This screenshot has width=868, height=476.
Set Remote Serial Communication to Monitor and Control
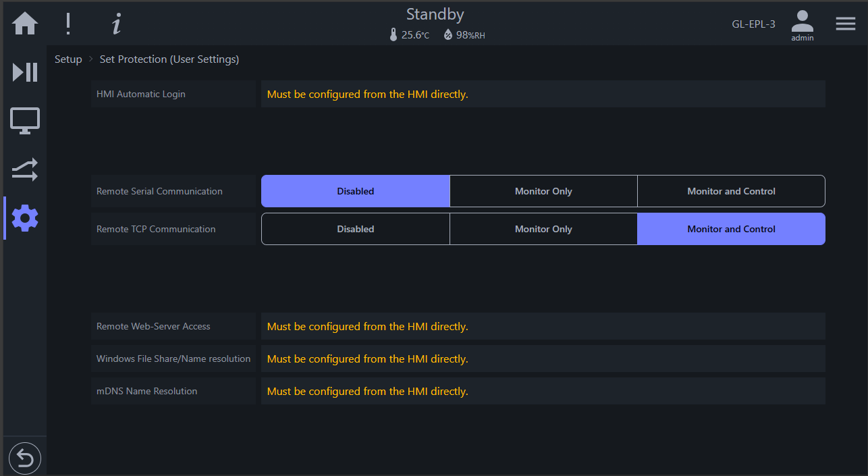click(x=731, y=191)
